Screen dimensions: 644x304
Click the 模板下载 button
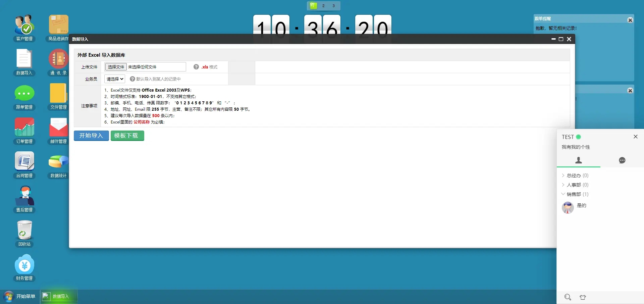(127, 136)
